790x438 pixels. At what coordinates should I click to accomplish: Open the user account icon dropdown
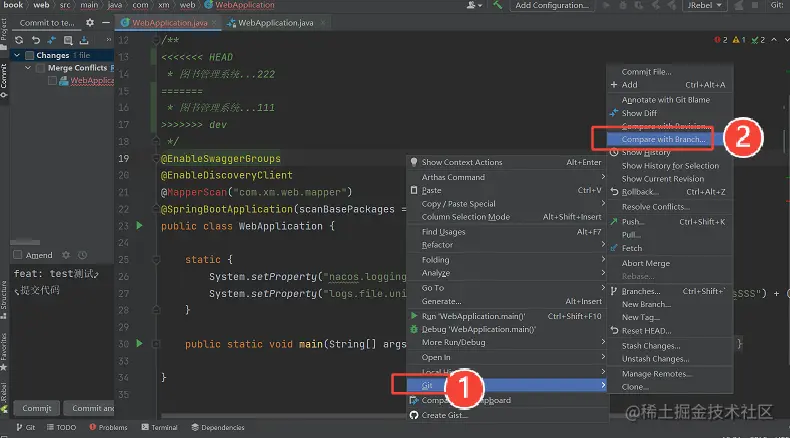click(474, 5)
